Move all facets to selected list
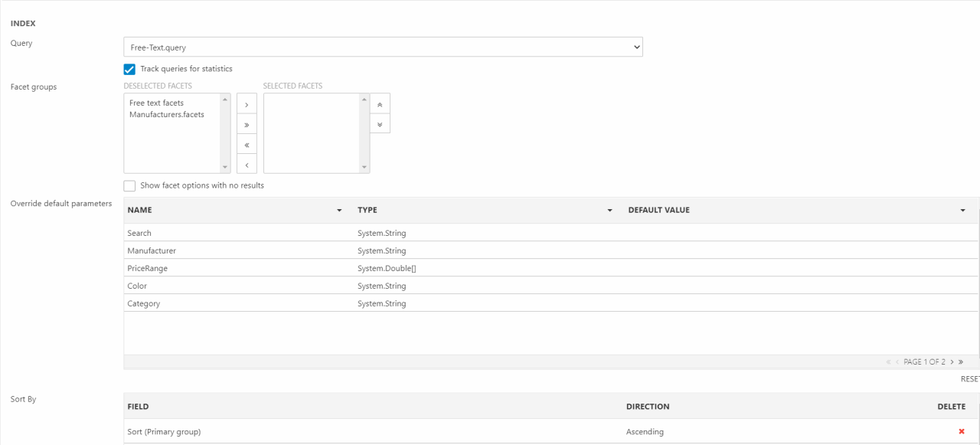The height and width of the screenshot is (445, 980). [247, 124]
